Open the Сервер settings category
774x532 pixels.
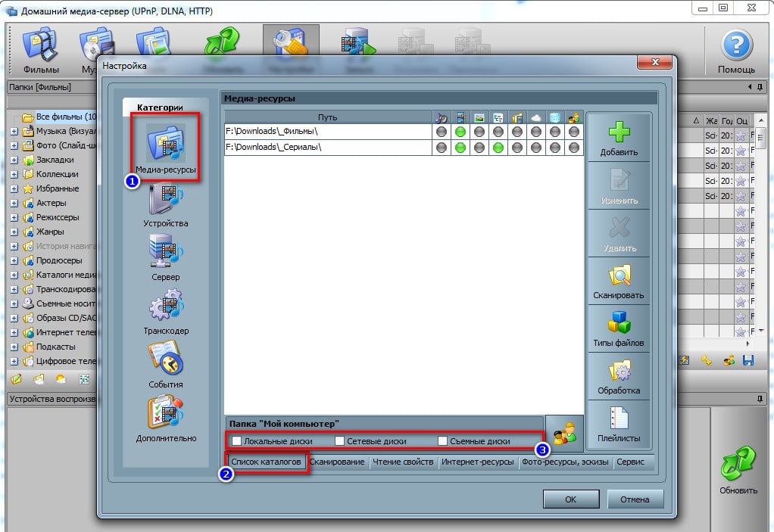click(165, 254)
